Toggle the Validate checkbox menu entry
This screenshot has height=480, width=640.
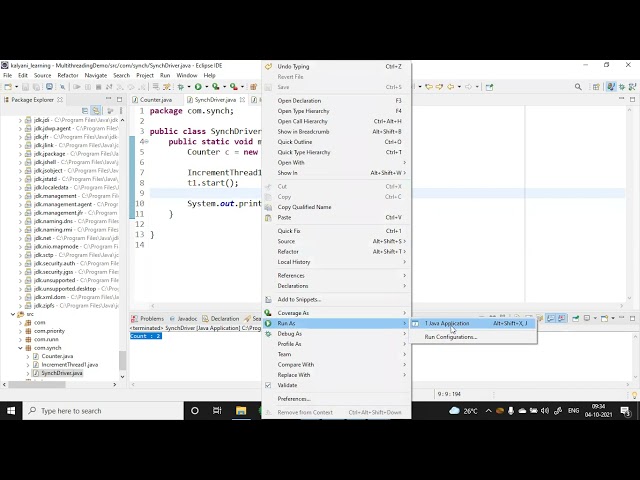tap(268, 385)
